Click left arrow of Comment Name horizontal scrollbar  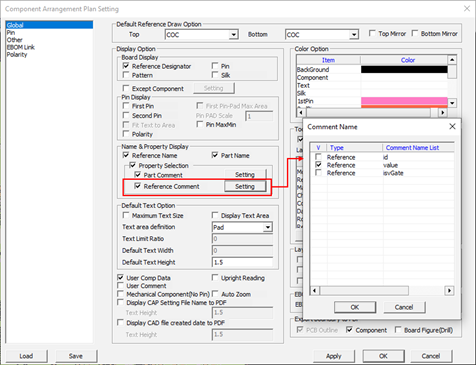[x=314, y=291]
